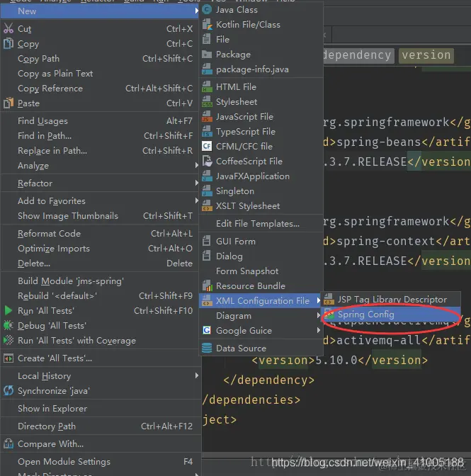Screen dimensions: 471x476
Task: Click the Kotlin File/Class icon
Action: [207, 25]
